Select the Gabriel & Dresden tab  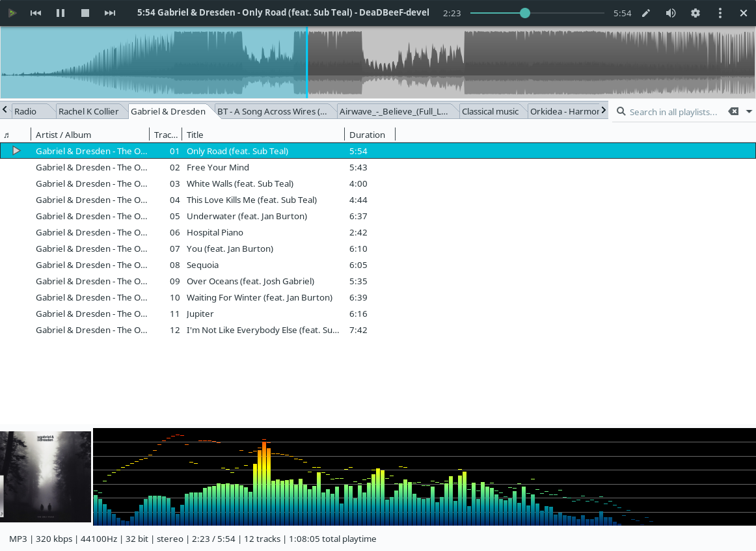pyautogui.click(x=169, y=111)
